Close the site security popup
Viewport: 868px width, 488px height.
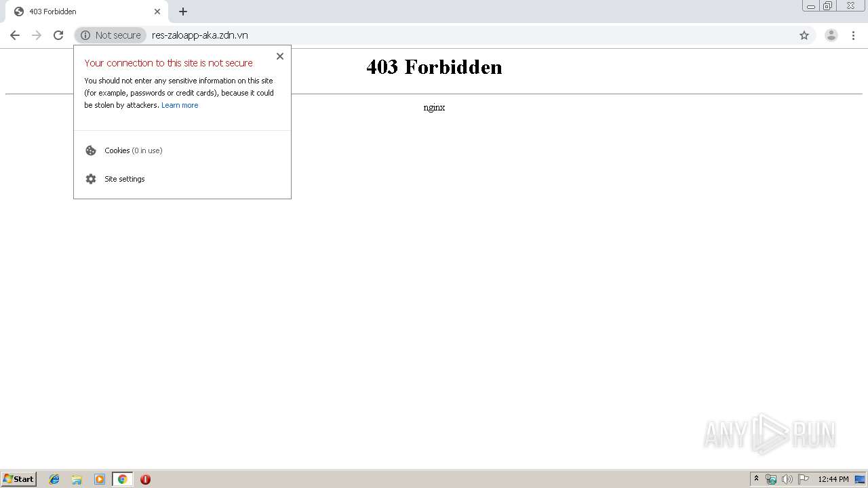coord(280,56)
